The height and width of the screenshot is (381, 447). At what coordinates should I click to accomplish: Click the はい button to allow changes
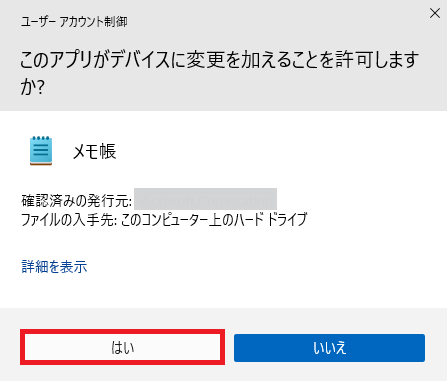pos(122,347)
